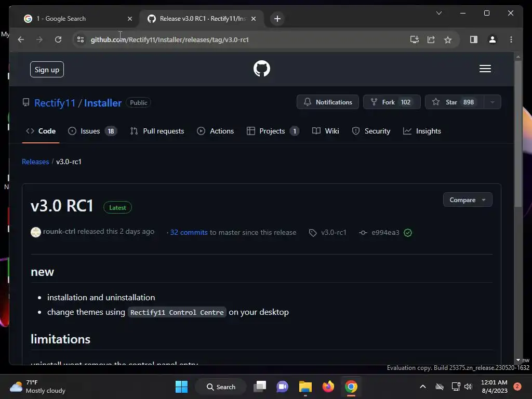View site information icon in address bar
The height and width of the screenshot is (399, 532).
81,39
